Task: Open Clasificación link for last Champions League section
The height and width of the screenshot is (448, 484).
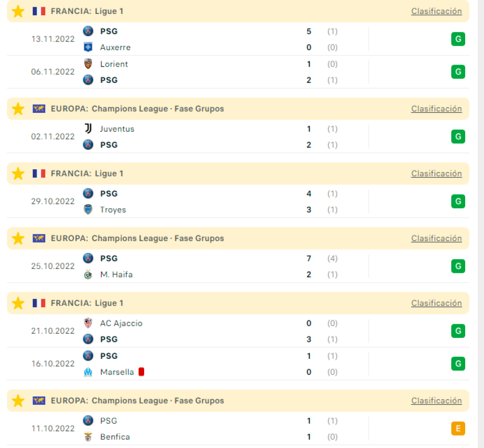Action: (x=437, y=401)
